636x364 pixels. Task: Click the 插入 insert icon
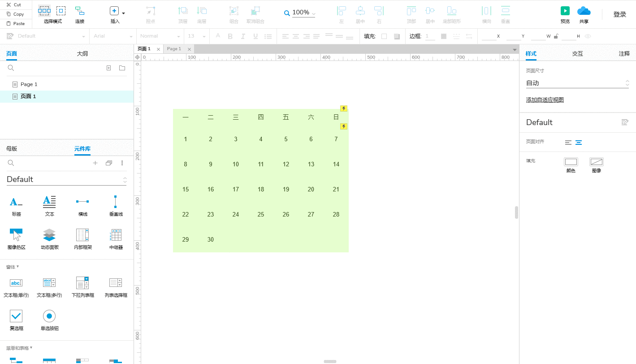click(114, 11)
